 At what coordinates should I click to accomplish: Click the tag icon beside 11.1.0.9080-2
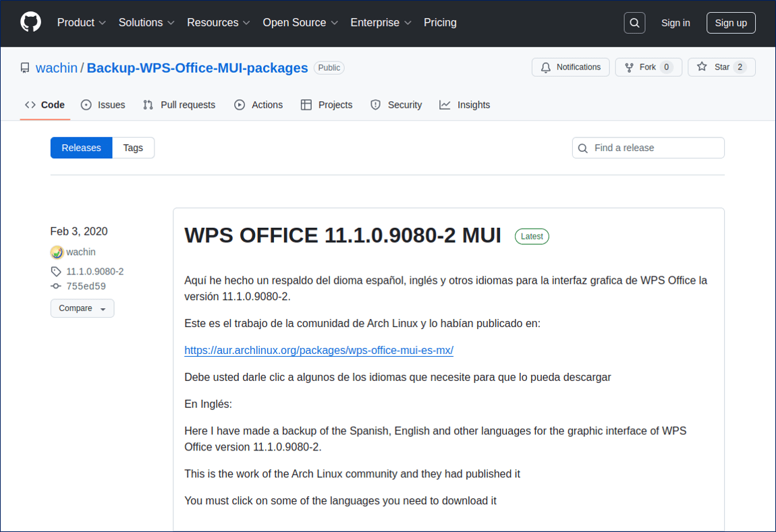[56, 272]
